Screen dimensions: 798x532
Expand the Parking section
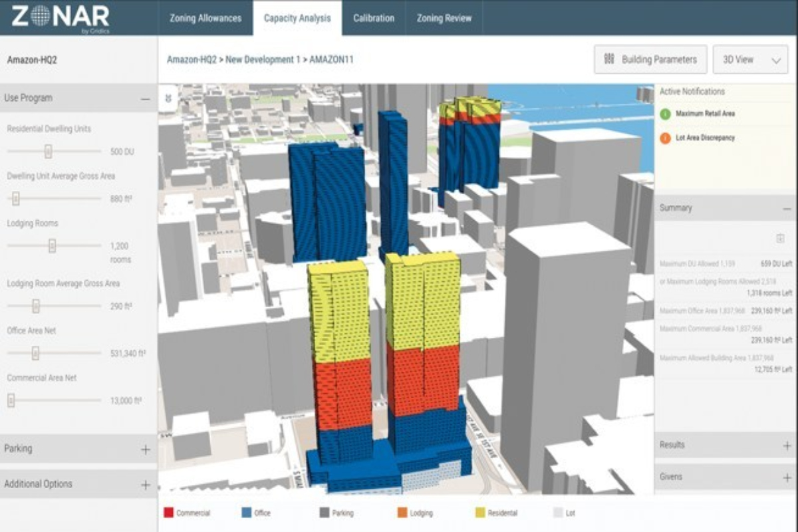click(x=145, y=449)
